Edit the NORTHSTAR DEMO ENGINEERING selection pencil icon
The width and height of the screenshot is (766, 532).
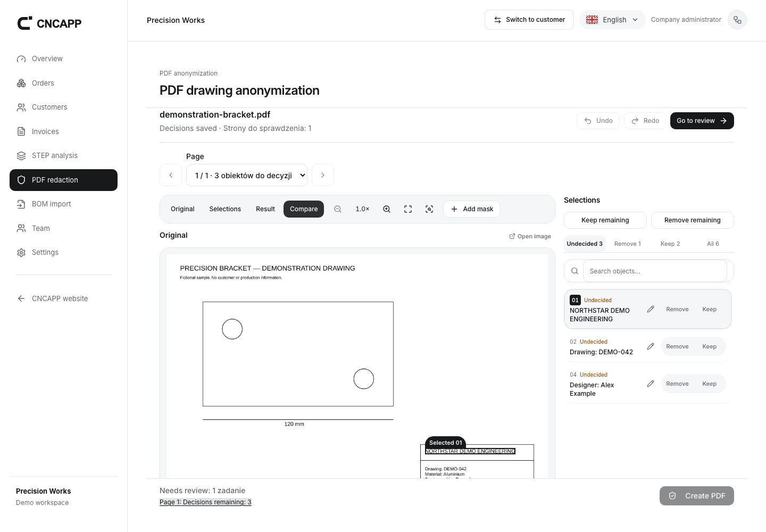click(651, 309)
